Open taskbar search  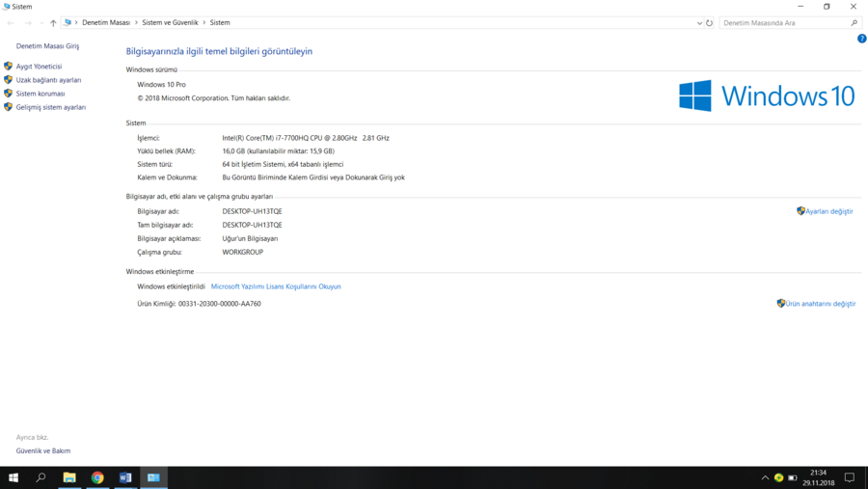(41, 477)
